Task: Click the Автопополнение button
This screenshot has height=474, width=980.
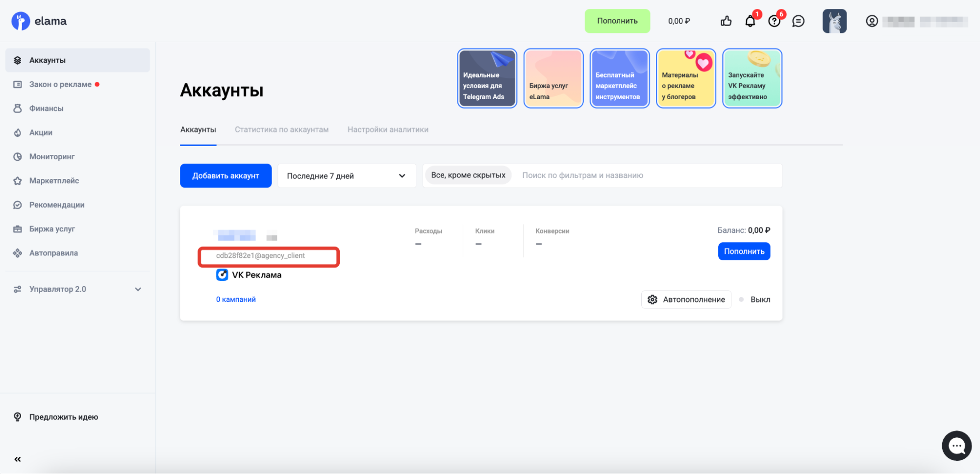Action: click(686, 299)
